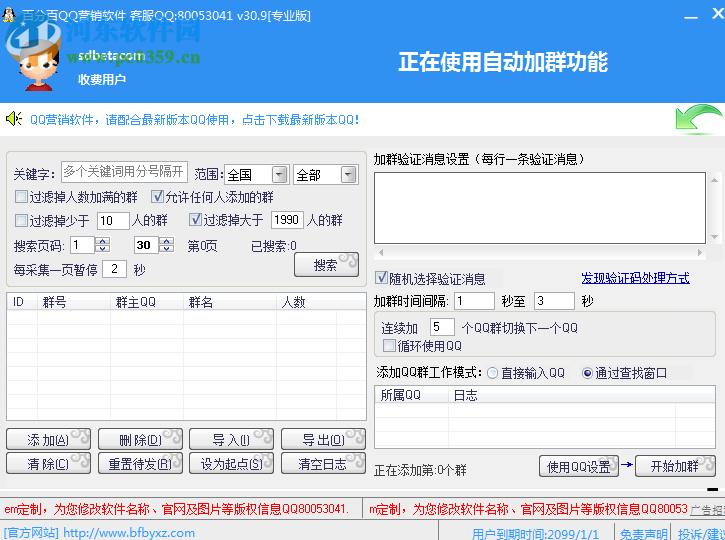Image resolution: width=725 pixels, height=540 pixels.
Task: Click the 群号 column header
Action: (x=74, y=302)
